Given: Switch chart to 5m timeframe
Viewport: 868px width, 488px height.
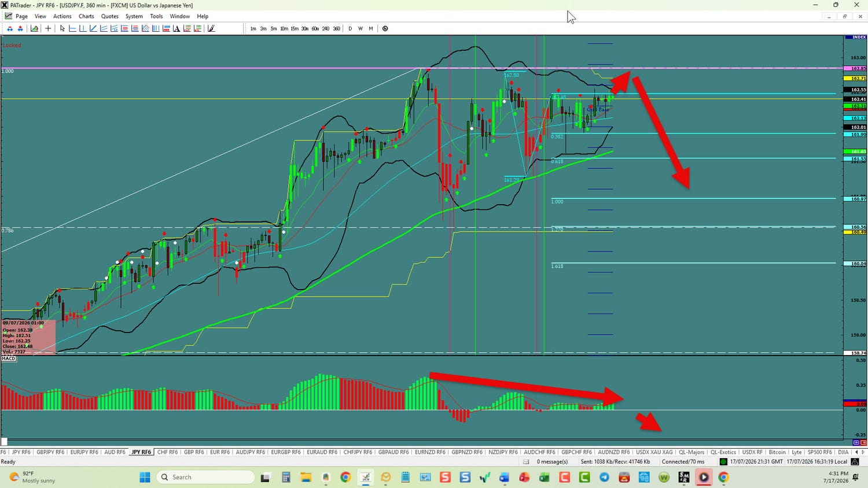Looking at the screenshot, I should coord(274,28).
